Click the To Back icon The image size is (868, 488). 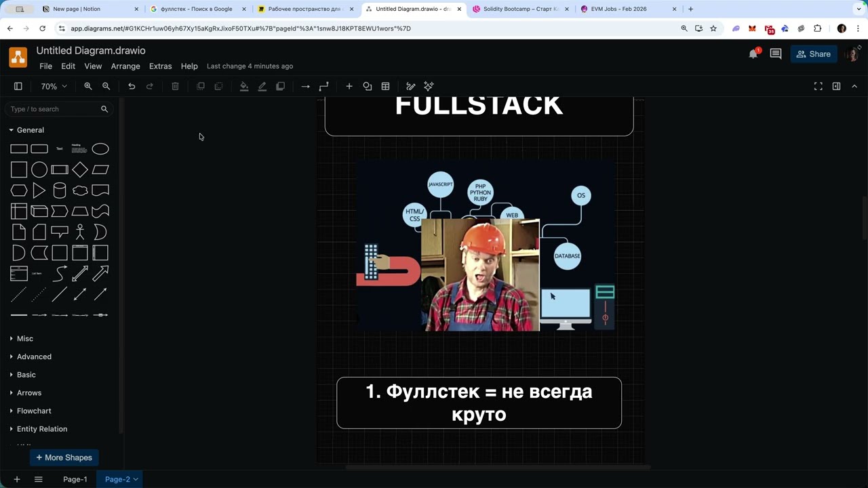click(x=218, y=86)
